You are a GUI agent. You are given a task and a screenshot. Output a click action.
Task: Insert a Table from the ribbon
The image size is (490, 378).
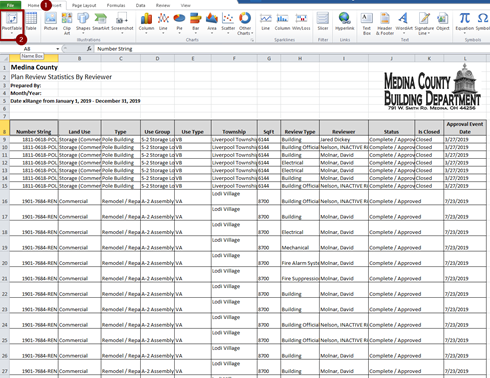pyautogui.click(x=31, y=22)
